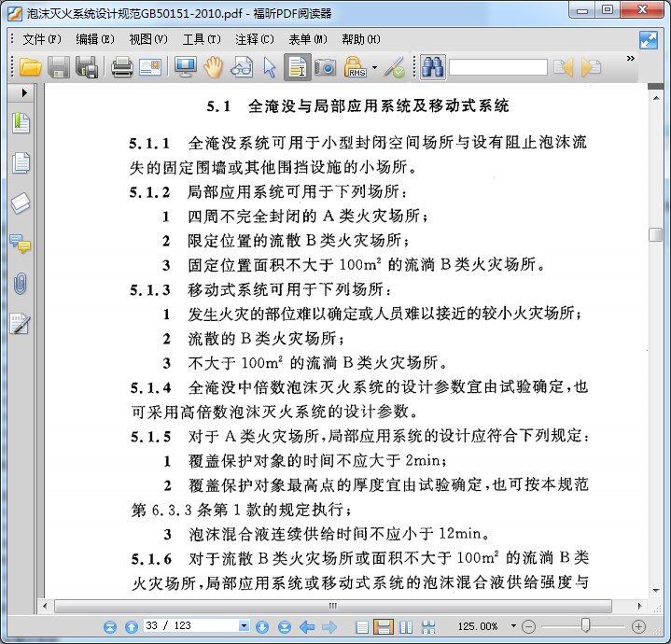
Task: Go to previous page button
Action: (132, 627)
